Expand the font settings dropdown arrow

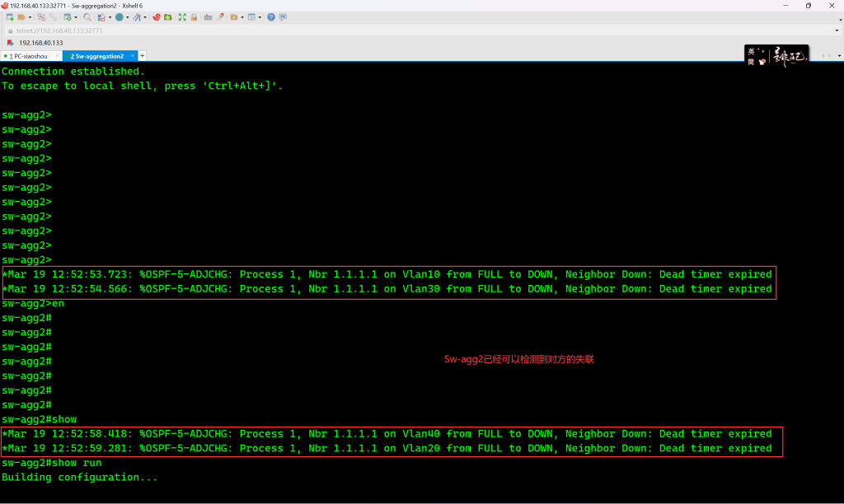tap(145, 16)
